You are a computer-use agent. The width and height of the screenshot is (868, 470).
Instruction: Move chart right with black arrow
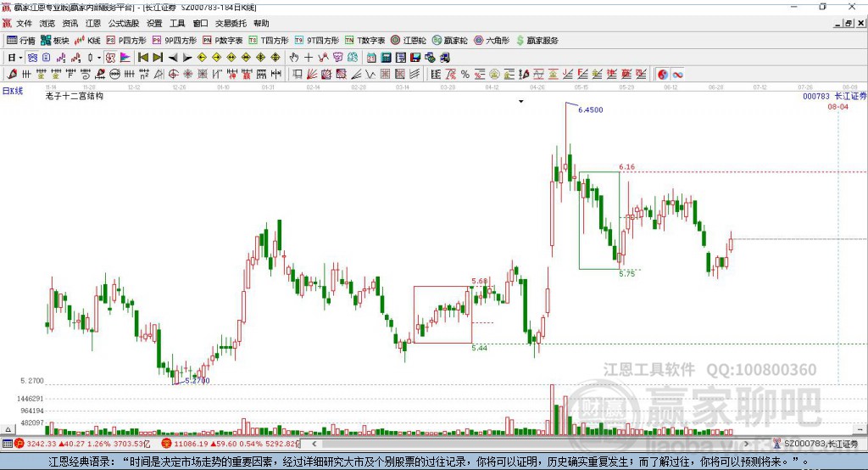pos(187,58)
